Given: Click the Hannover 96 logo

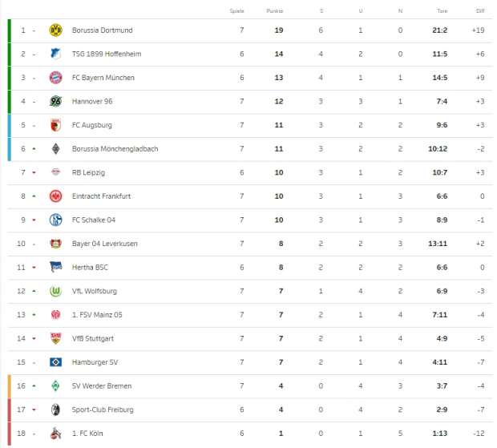Looking at the screenshot, I should [x=56, y=102].
